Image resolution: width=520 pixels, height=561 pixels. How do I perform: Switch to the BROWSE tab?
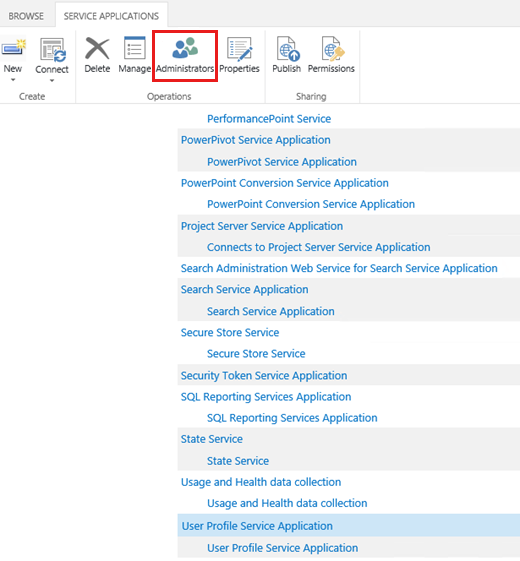26,16
